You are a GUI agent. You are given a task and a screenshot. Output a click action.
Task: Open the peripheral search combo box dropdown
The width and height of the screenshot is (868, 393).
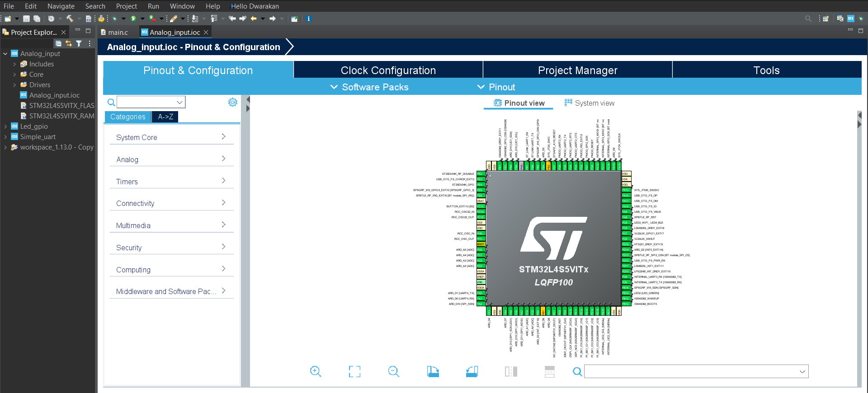pos(179,102)
